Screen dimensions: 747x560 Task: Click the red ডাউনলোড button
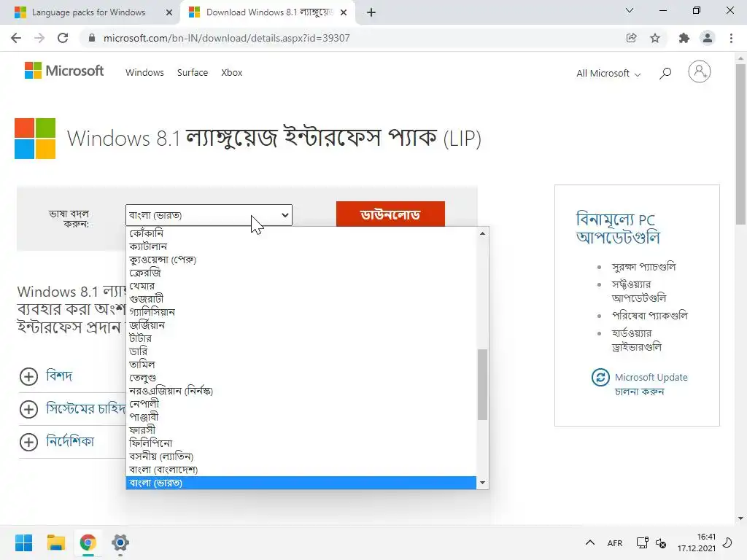pyautogui.click(x=390, y=215)
